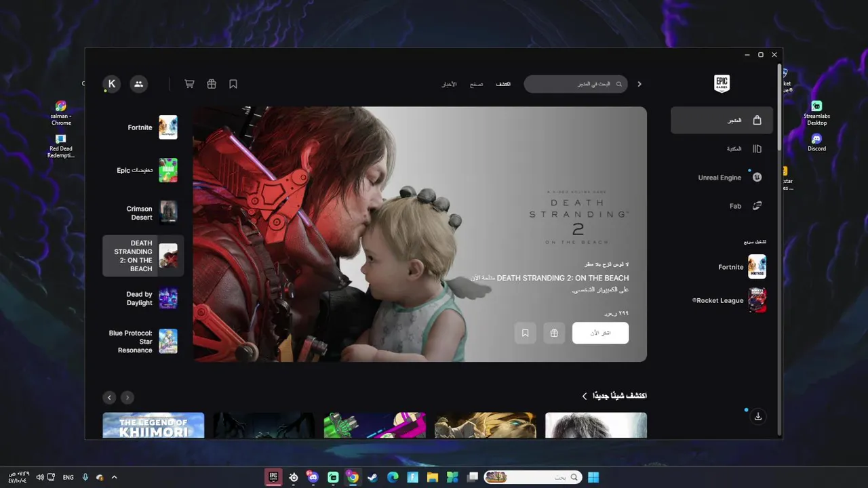Open the shopping cart icon
The width and height of the screenshot is (868, 488).
pyautogui.click(x=189, y=84)
